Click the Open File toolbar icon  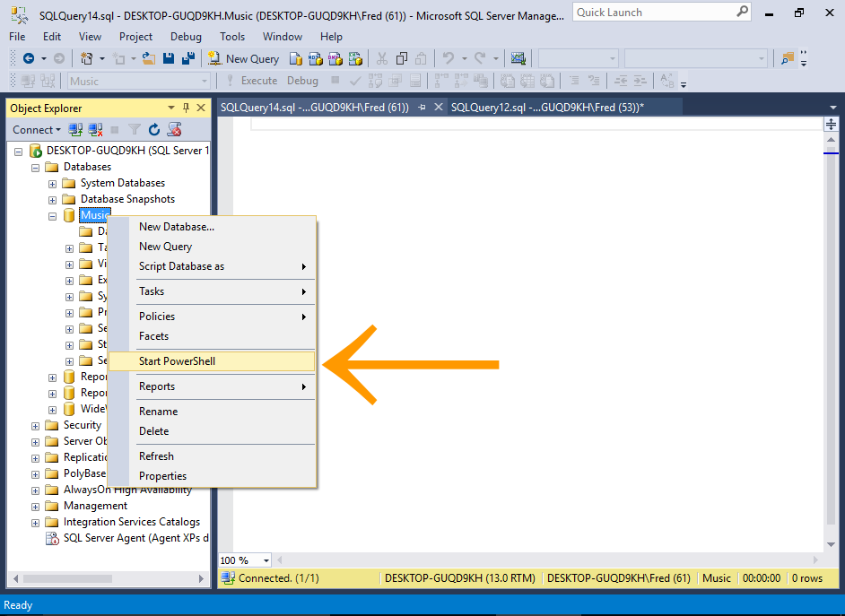coord(149,58)
